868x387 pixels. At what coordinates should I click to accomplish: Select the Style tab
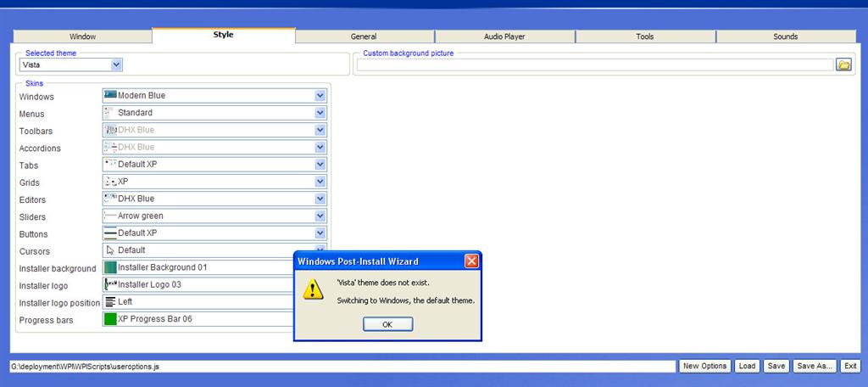(x=224, y=35)
